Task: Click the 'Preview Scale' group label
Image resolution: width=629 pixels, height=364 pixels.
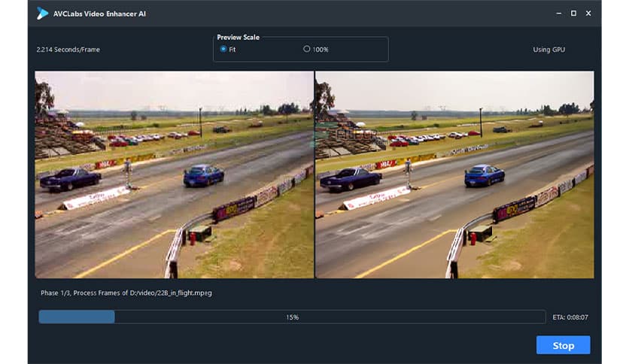Action: [239, 38]
